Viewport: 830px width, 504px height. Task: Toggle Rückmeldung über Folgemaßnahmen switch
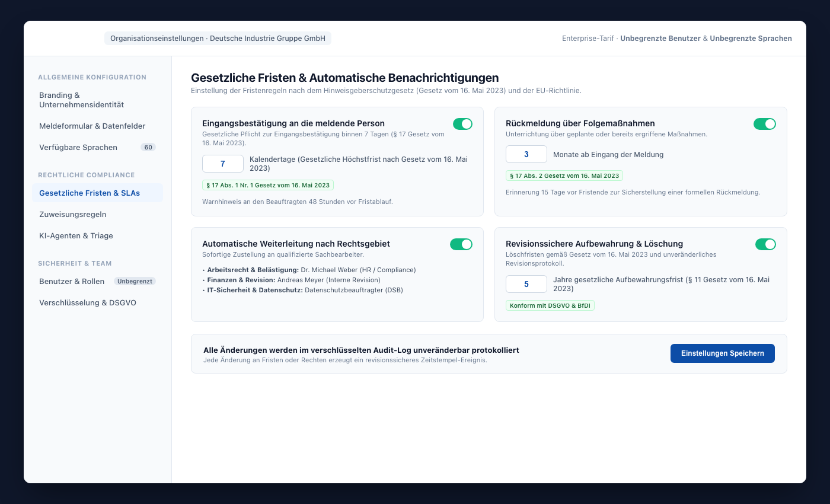tap(765, 124)
